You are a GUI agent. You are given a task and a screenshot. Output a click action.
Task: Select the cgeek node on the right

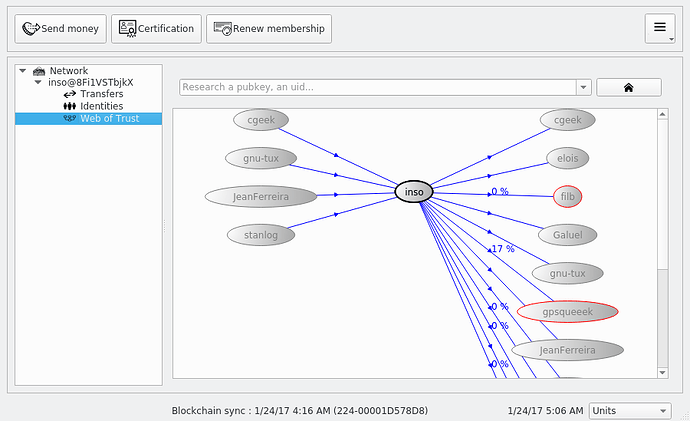(x=568, y=120)
